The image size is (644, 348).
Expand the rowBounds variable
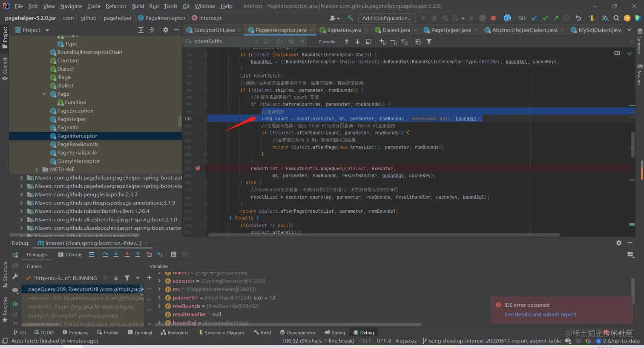coord(159,306)
